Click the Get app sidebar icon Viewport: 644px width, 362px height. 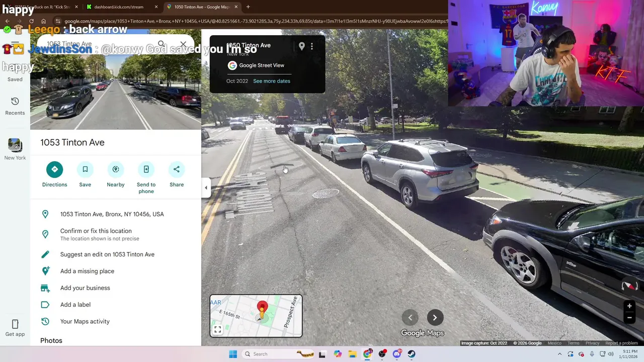coord(15,328)
